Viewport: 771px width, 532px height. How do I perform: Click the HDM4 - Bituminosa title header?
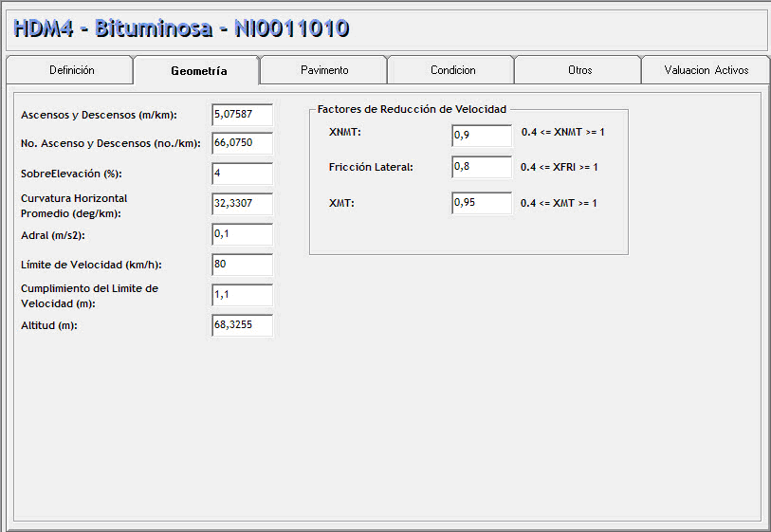(181, 28)
